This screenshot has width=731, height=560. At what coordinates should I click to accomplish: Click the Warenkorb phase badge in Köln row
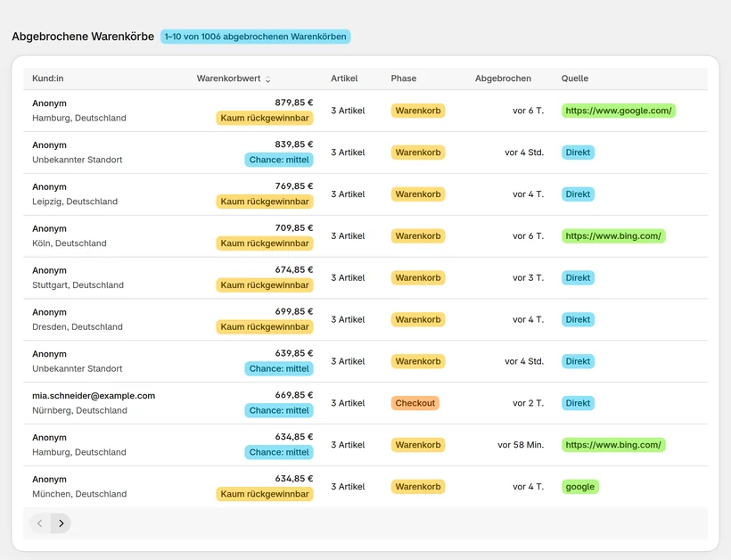[x=418, y=236]
